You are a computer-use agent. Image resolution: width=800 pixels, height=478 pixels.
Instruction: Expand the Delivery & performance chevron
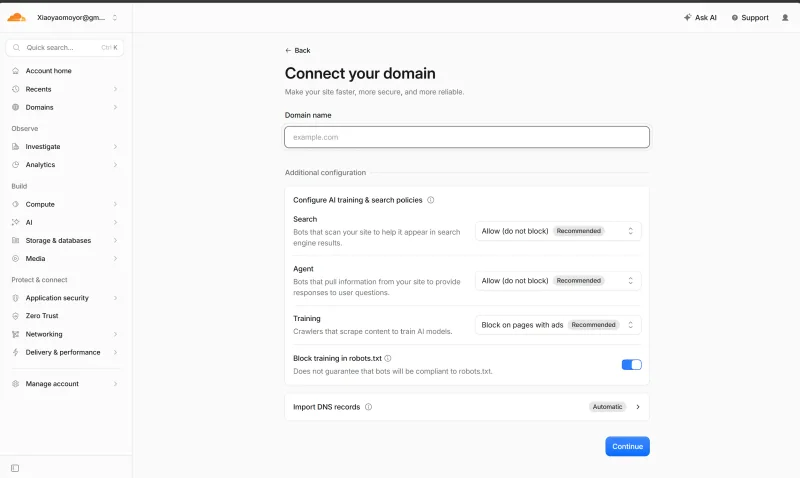115,352
